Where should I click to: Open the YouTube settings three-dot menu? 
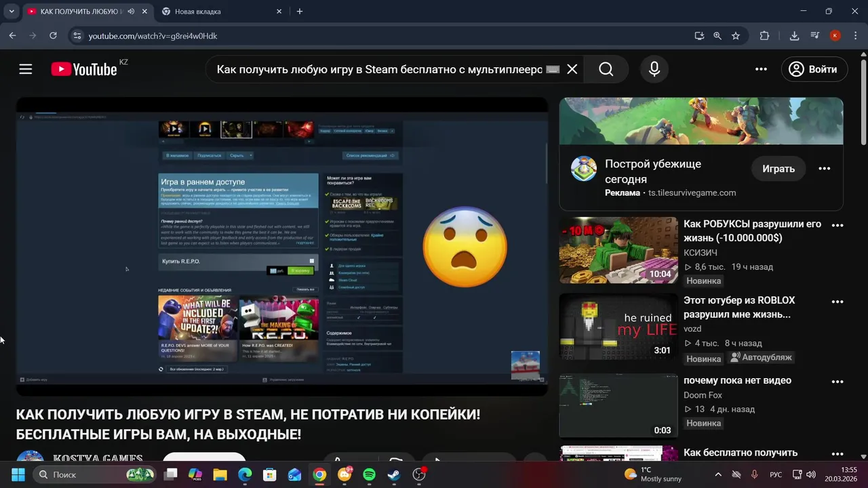(x=761, y=69)
